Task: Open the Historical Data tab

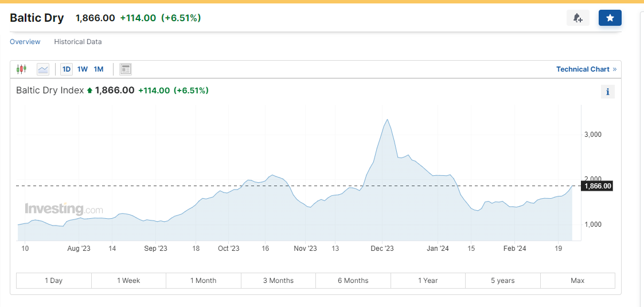Action: 78,42
